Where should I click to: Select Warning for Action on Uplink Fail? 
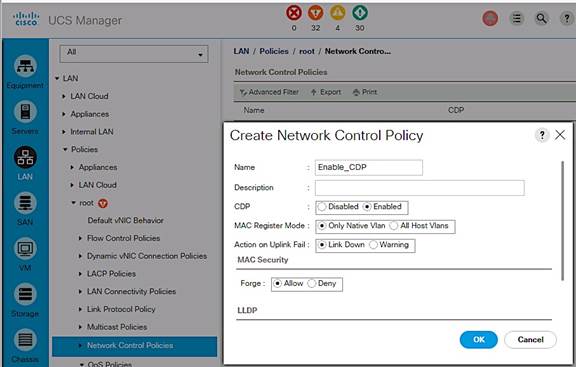(373, 245)
